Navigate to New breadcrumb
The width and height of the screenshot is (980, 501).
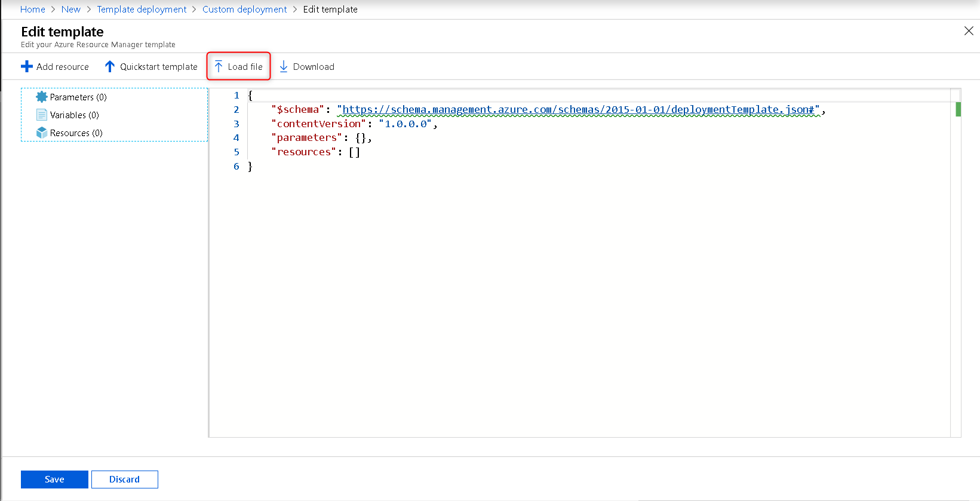70,10
